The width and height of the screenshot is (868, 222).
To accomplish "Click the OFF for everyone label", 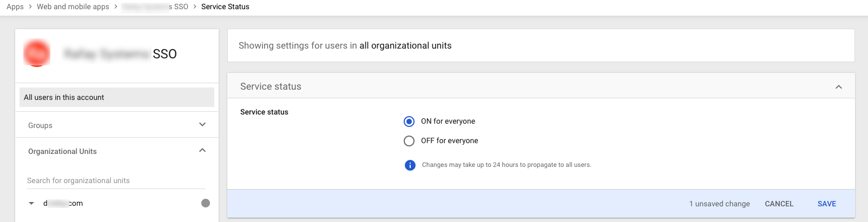I will [x=450, y=141].
